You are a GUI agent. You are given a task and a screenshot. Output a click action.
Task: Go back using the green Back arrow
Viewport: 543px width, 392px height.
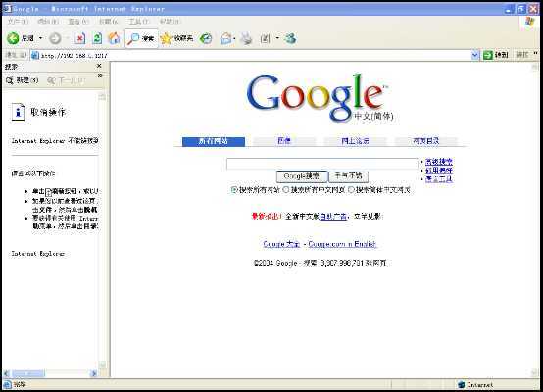point(13,38)
